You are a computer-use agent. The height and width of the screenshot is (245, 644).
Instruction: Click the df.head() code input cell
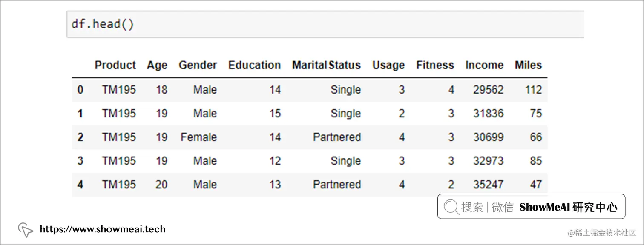(324, 24)
